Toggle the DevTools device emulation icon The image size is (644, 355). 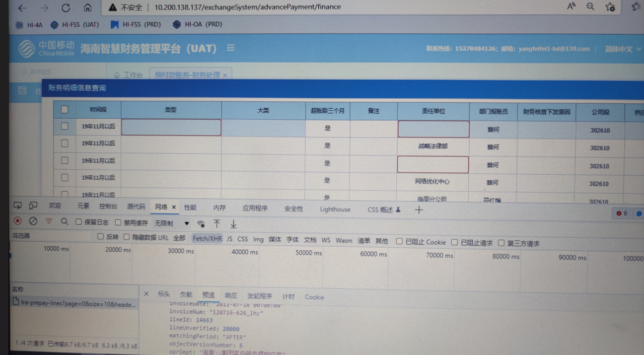(33, 206)
